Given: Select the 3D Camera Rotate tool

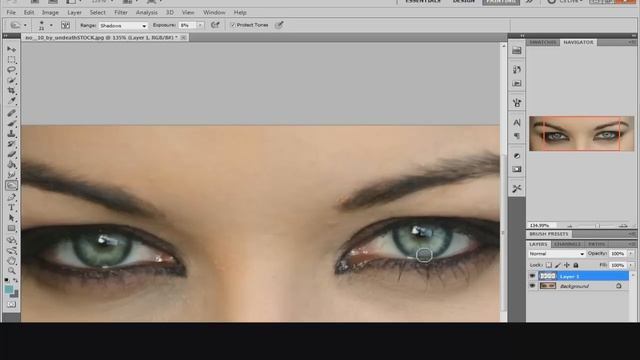Looking at the screenshot, I should (x=11, y=251).
